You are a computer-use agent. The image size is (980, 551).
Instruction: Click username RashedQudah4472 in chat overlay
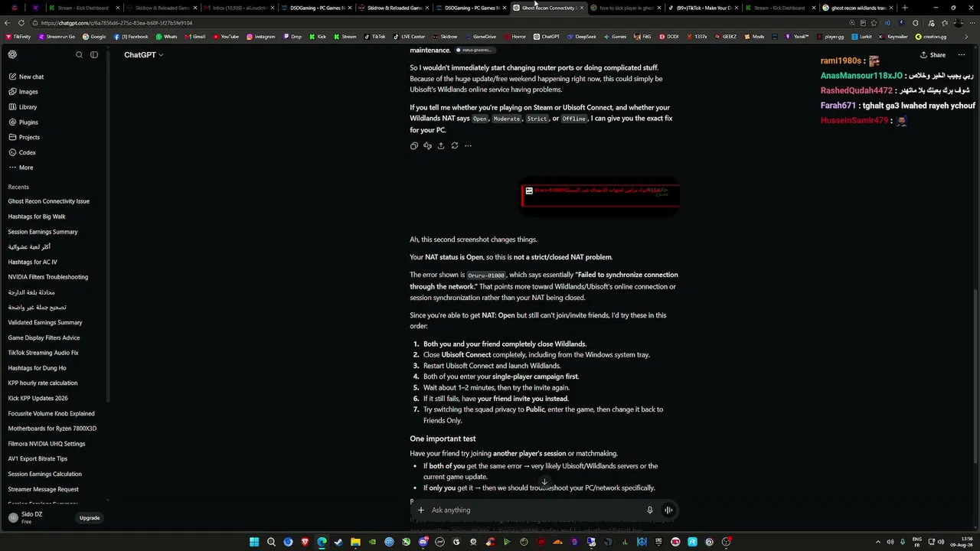857,91
